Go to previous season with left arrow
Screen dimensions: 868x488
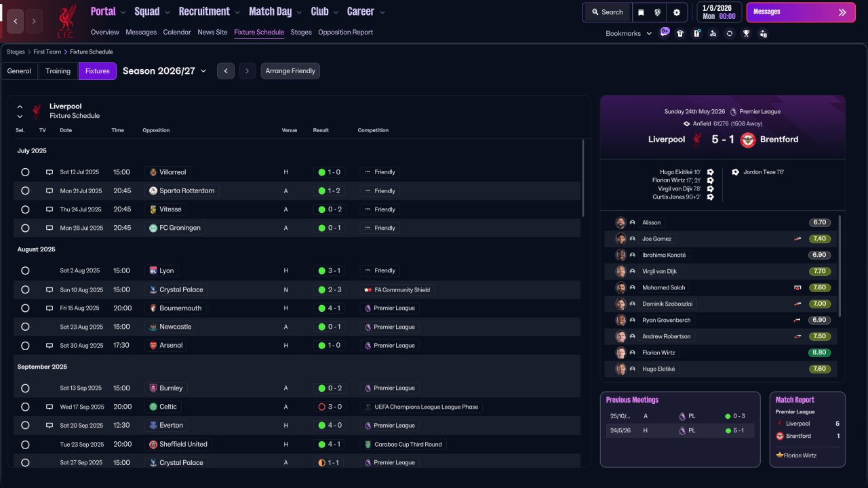pos(226,71)
